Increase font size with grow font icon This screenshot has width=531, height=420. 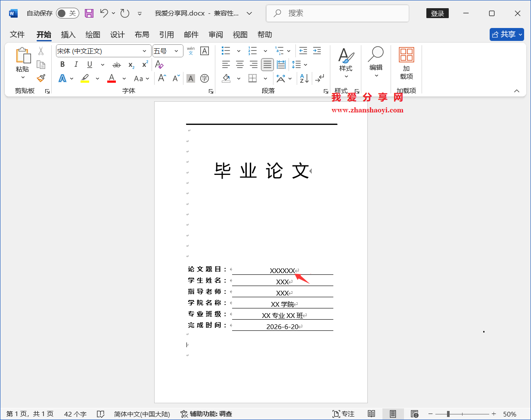coord(162,78)
